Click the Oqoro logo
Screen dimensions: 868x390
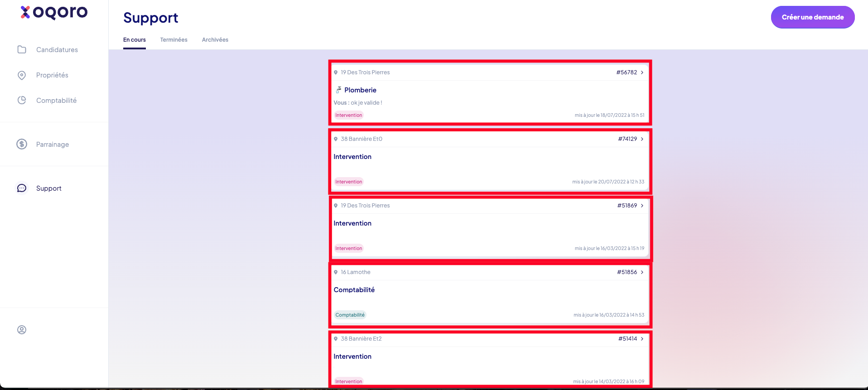point(54,12)
